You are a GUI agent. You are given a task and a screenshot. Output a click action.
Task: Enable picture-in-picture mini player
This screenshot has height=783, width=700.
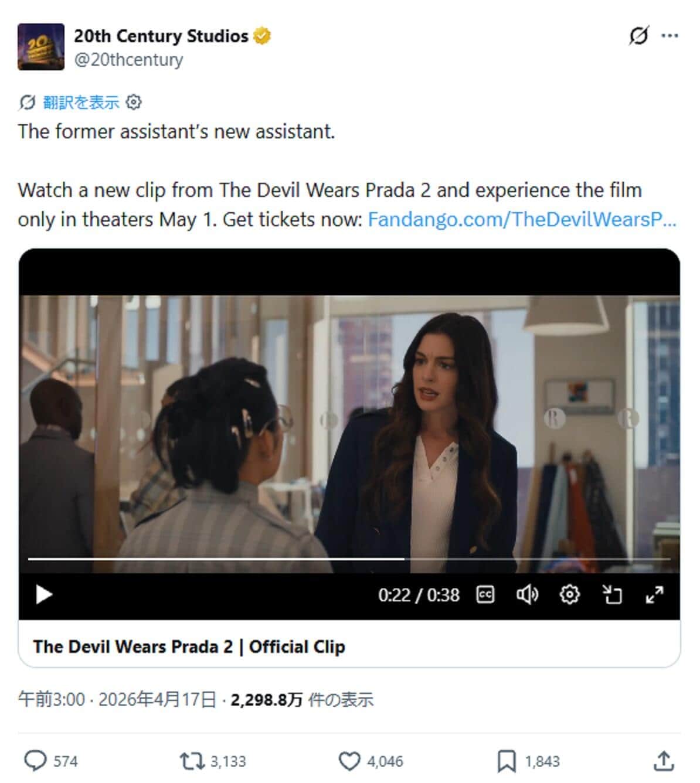coord(612,595)
